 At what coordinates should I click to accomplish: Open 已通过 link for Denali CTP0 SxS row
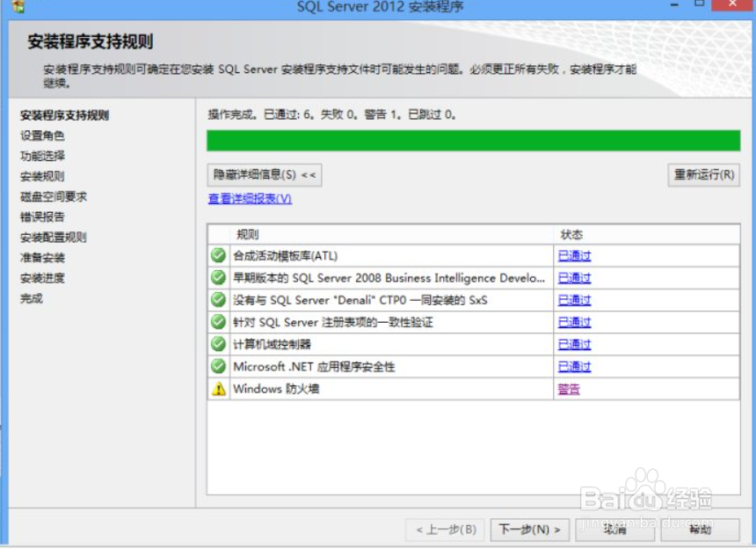click(x=574, y=300)
